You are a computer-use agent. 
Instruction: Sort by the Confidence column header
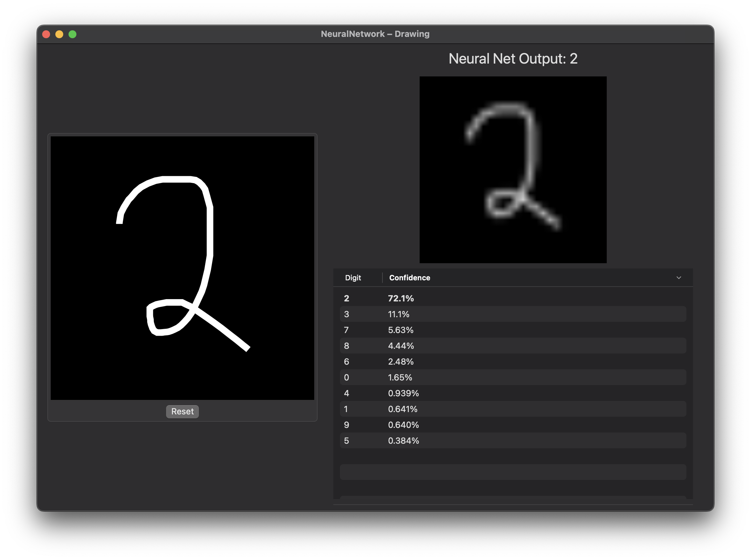(x=409, y=278)
